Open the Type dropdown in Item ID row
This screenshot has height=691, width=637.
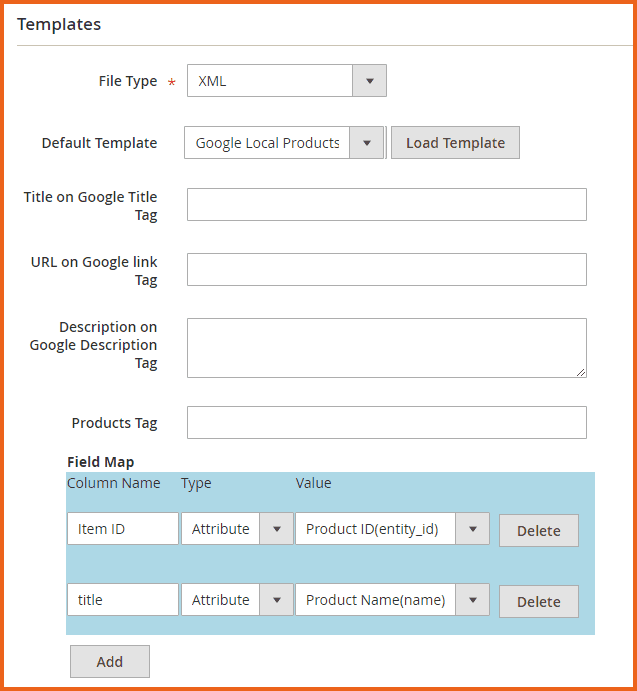(x=236, y=529)
